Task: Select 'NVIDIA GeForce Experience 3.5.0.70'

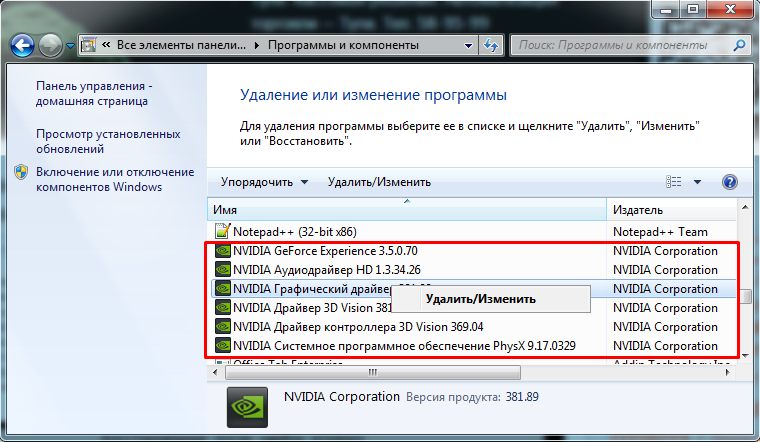Action: [x=325, y=251]
